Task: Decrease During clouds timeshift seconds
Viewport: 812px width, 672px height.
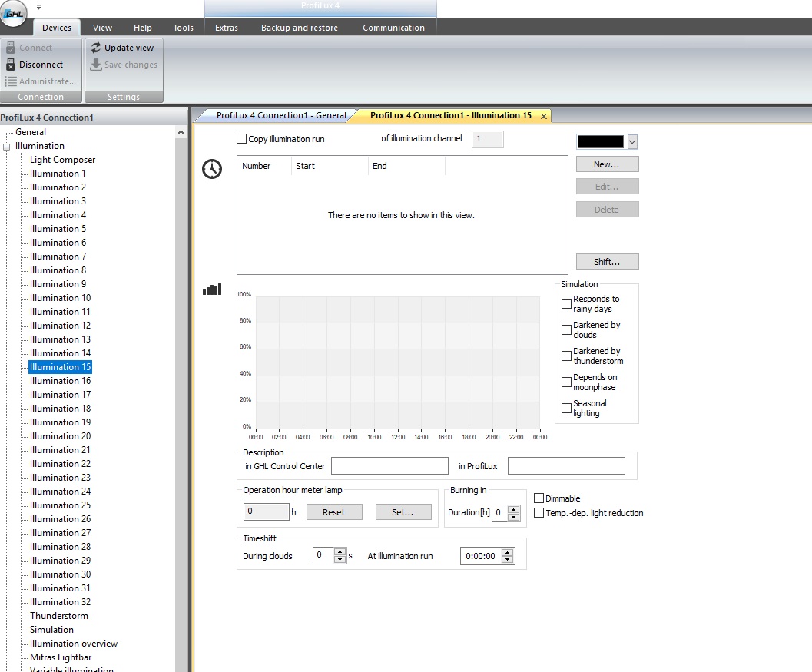Action: click(340, 559)
